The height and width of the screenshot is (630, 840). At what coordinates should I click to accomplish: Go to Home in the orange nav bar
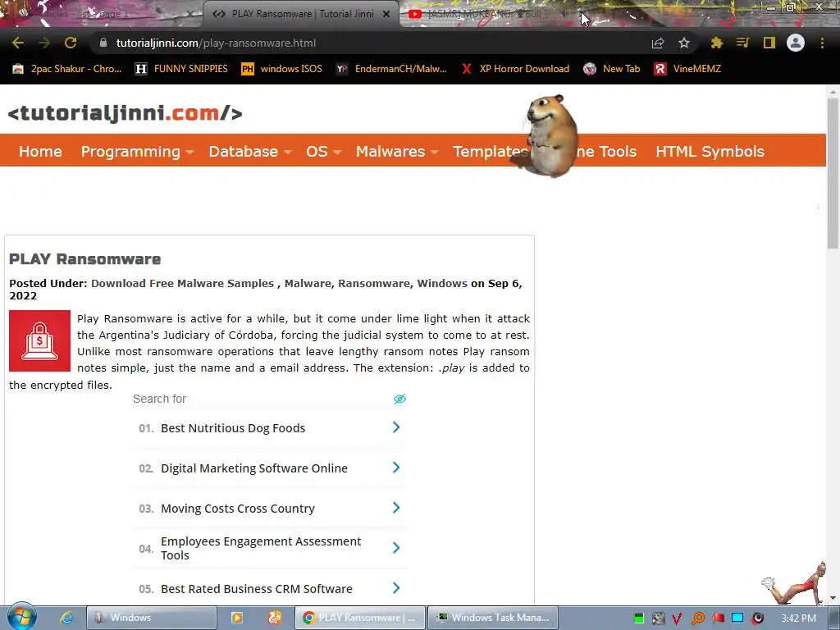(x=40, y=151)
